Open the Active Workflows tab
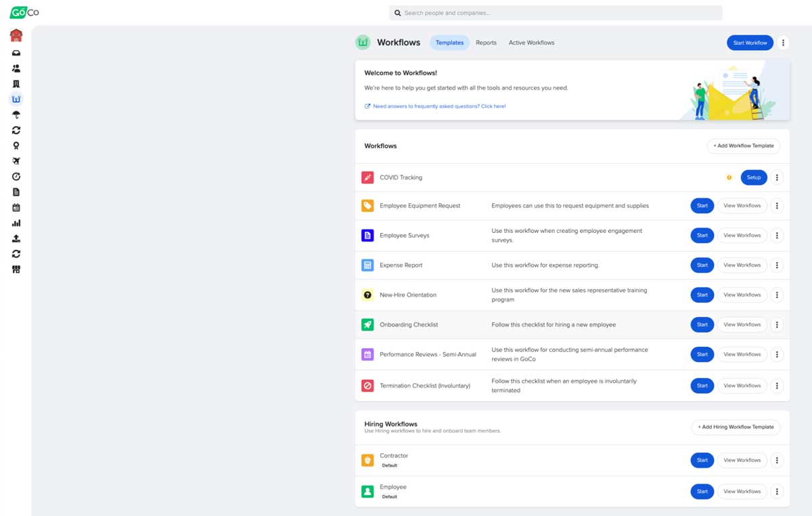The image size is (812, 516). (x=531, y=42)
